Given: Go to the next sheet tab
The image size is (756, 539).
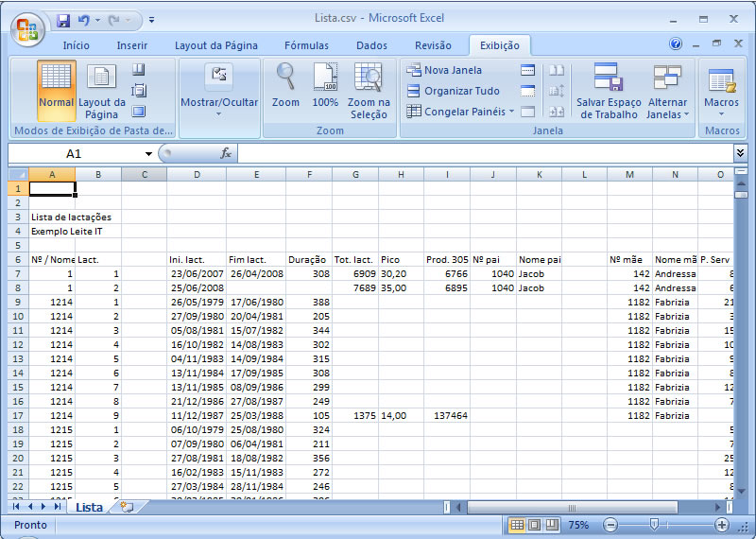Looking at the screenshot, I should click(43, 507).
